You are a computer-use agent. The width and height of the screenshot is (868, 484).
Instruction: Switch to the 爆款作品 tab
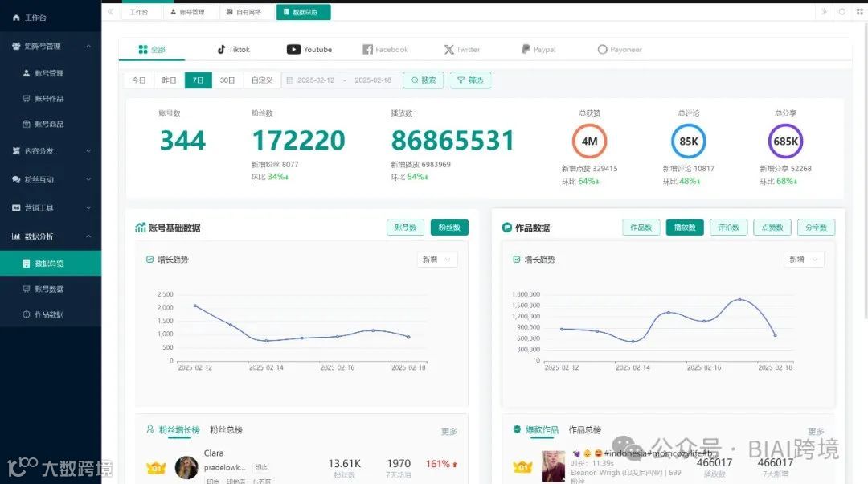point(542,429)
